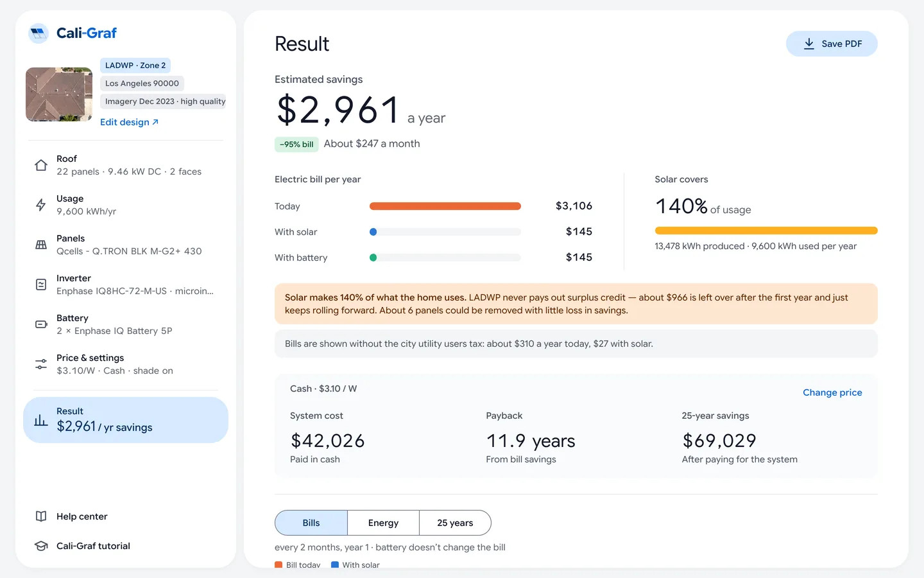Open the Help center book icon

click(x=41, y=516)
